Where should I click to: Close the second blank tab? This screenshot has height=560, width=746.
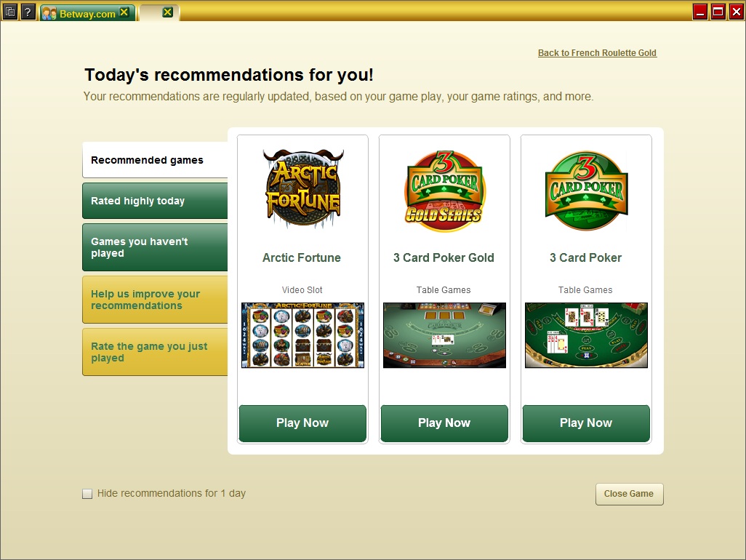167,12
